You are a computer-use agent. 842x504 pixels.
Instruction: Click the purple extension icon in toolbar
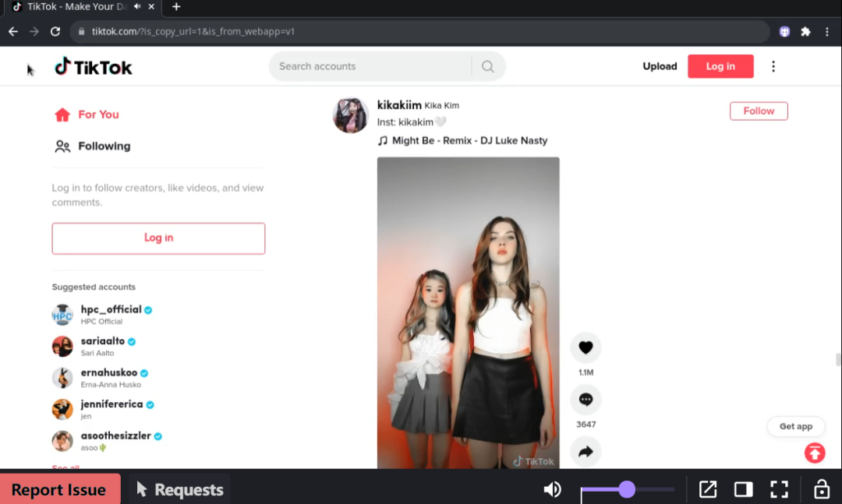point(784,32)
